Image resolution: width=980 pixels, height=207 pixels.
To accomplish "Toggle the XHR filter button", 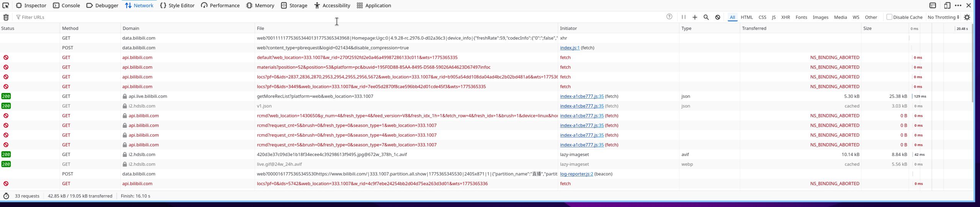I will point(786,17).
